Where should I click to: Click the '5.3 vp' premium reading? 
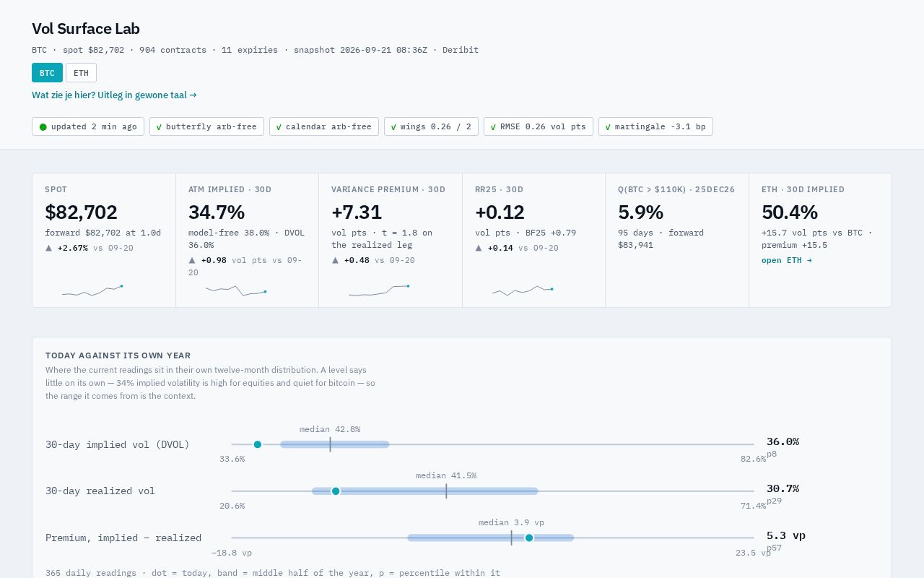pyautogui.click(x=786, y=535)
